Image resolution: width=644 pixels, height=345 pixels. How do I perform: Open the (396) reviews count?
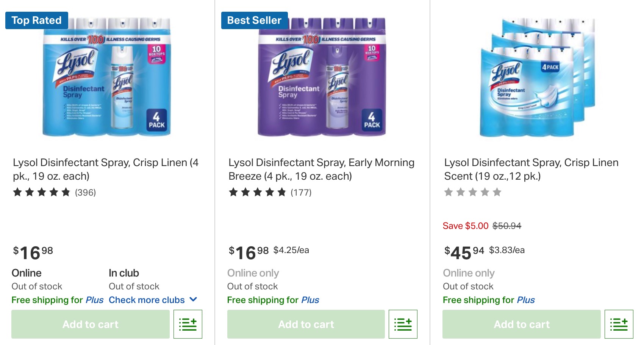(86, 193)
